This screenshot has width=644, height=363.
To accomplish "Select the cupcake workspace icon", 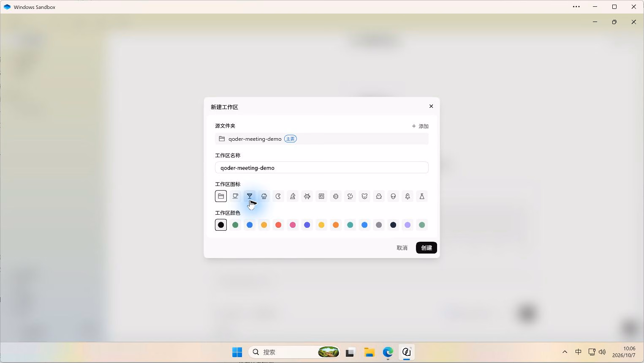I will click(264, 196).
